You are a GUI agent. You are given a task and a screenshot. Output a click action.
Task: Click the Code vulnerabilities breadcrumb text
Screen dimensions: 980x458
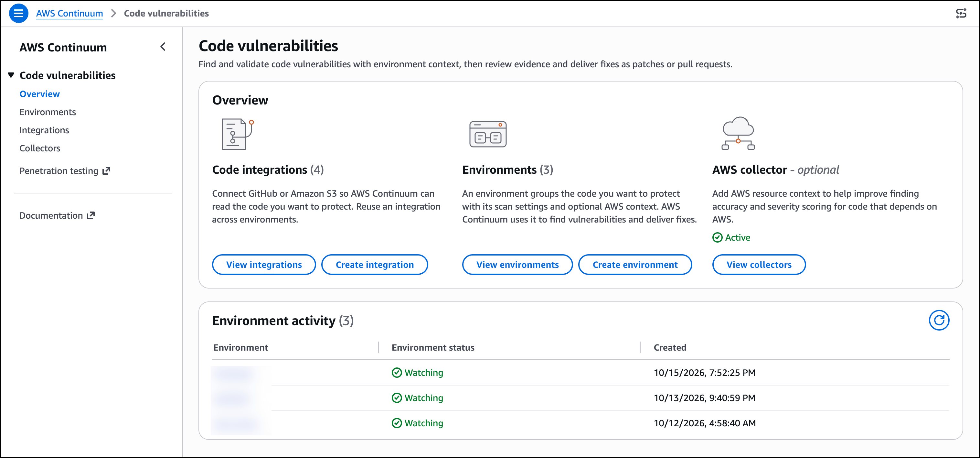[166, 13]
